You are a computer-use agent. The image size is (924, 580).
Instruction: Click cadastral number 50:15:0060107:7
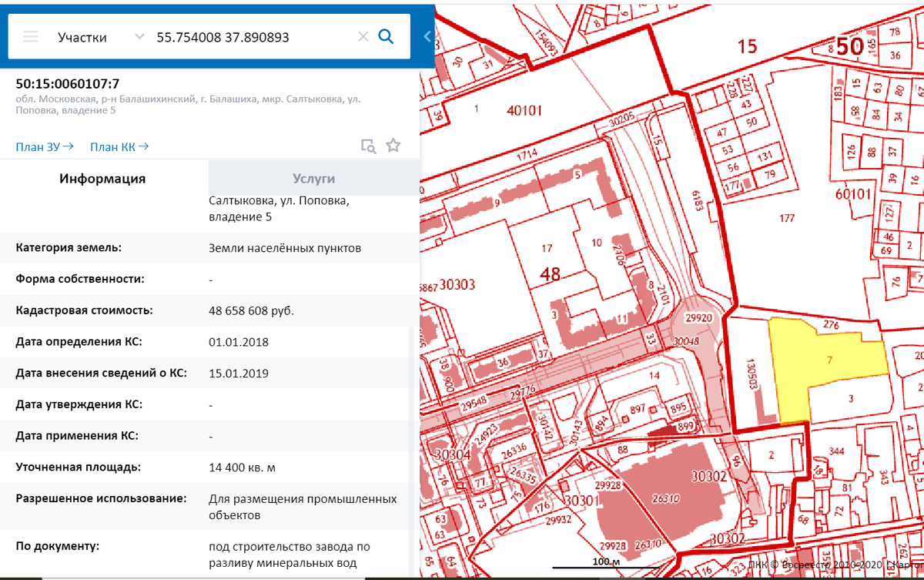(x=68, y=84)
